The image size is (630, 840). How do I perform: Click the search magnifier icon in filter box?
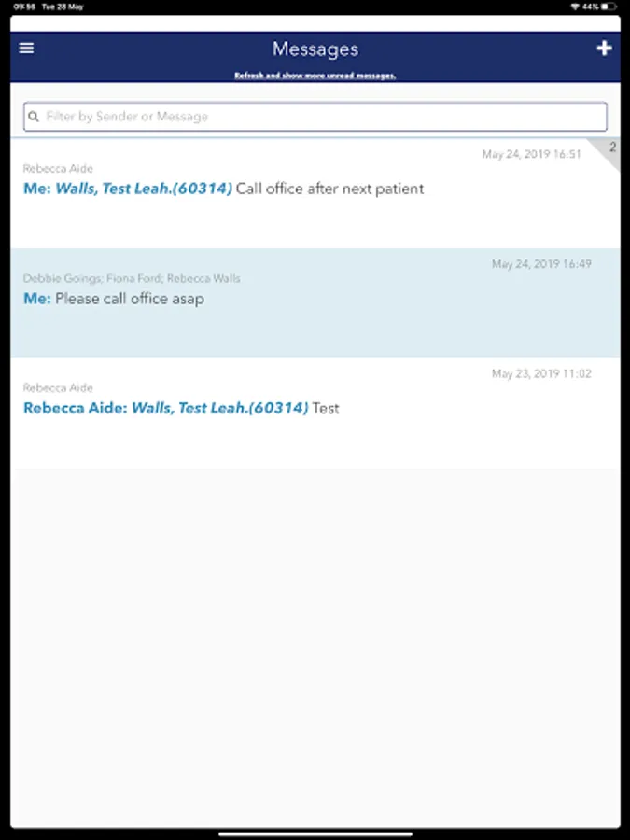pos(34,117)
